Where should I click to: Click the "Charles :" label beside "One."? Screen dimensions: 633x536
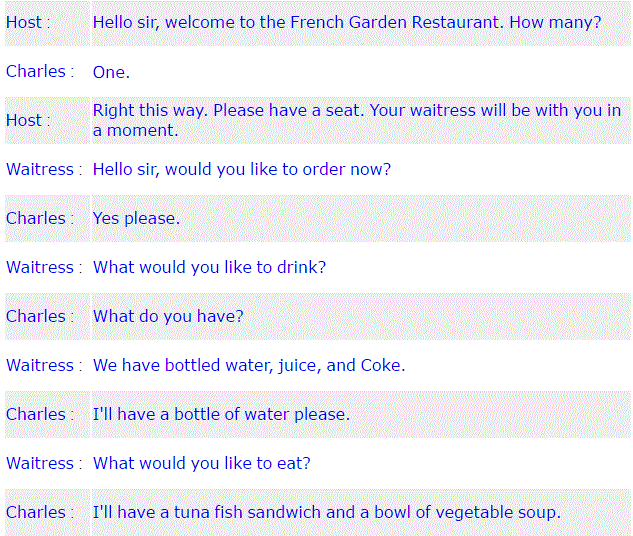point(40,71)
